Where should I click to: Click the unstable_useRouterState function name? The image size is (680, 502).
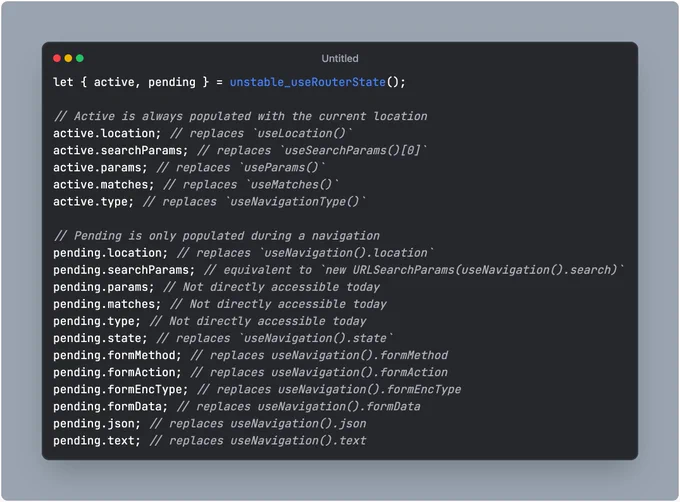(307, 82)
